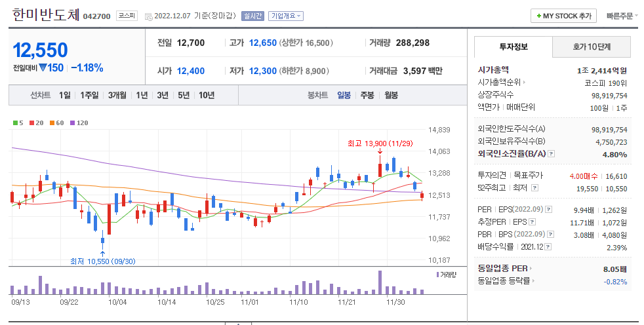Click the 코스피 190위 ranking text
The height and width of the screenshot is (325, 644).
pos(606,83)
